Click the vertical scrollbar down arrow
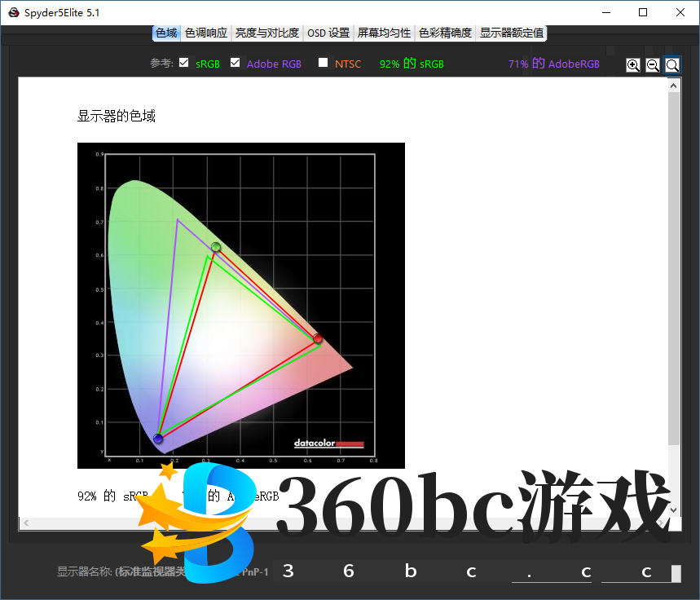The width and height of the screenshot is (700, 600). [673, 510]
